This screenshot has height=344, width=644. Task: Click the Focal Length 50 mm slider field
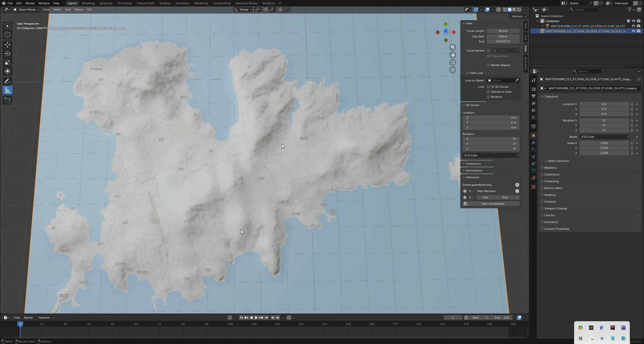point(503,31)
